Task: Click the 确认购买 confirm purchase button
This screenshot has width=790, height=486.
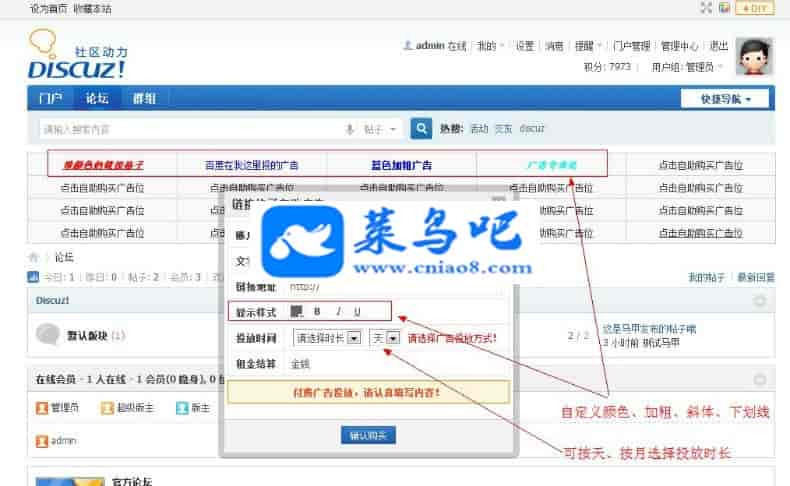Action: click(368, 435)
